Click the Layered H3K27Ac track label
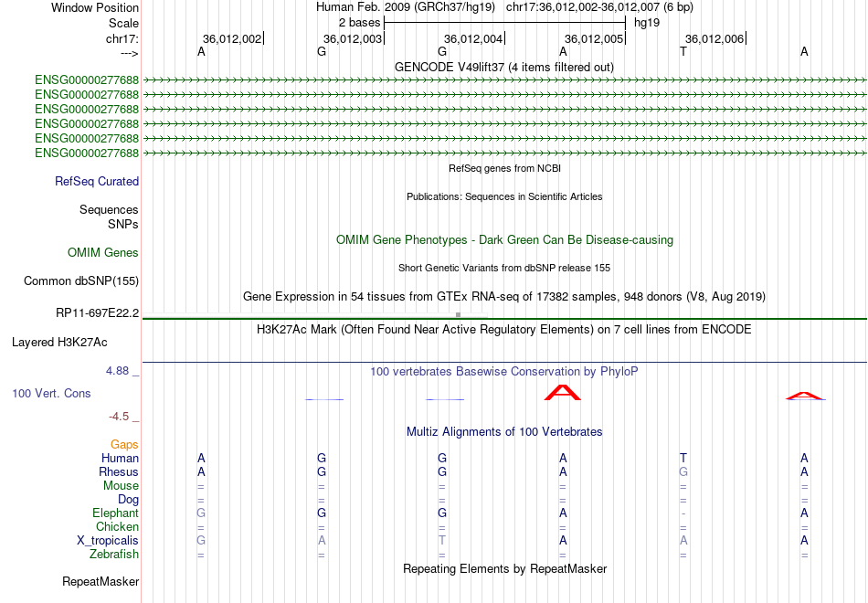Image resolution: width=868 pixels, height=603 pixels. point(59,343)
